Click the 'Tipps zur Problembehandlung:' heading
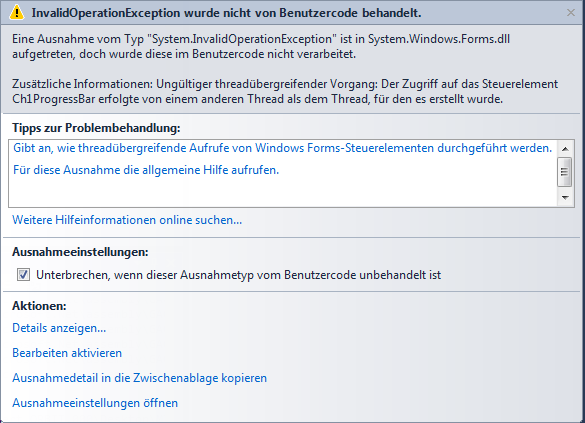This screenshot has width=585, height=423. click(x=96, y=128)
